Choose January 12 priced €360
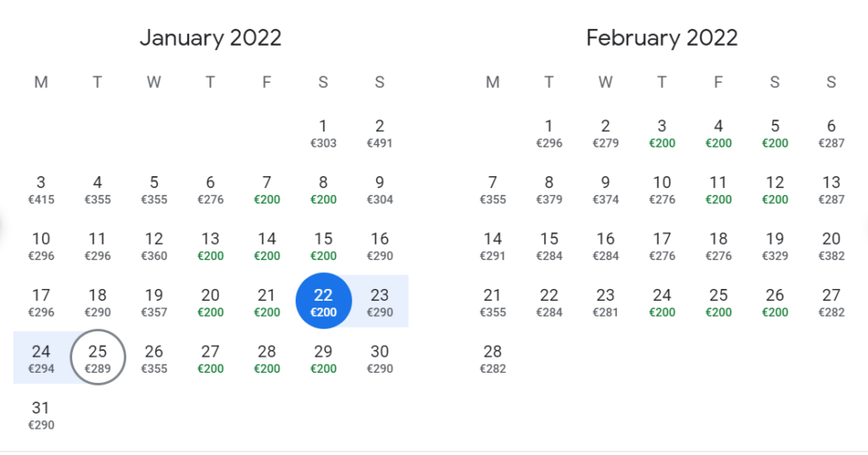The width and height of the screenshot is (868, 455). click(x=153, y=246)
